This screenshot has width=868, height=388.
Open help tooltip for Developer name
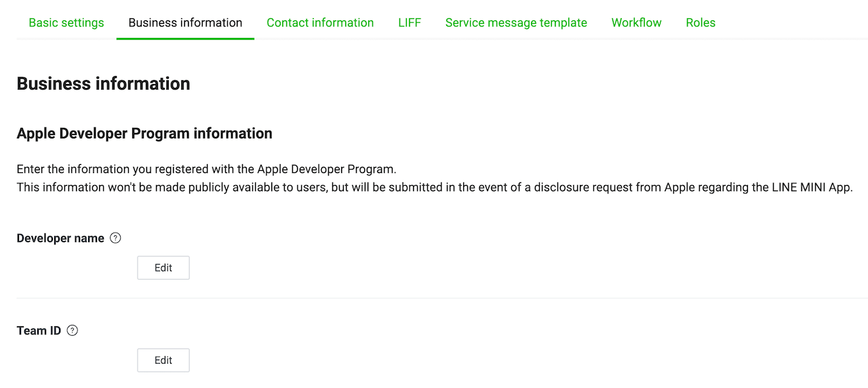point(115,238)
